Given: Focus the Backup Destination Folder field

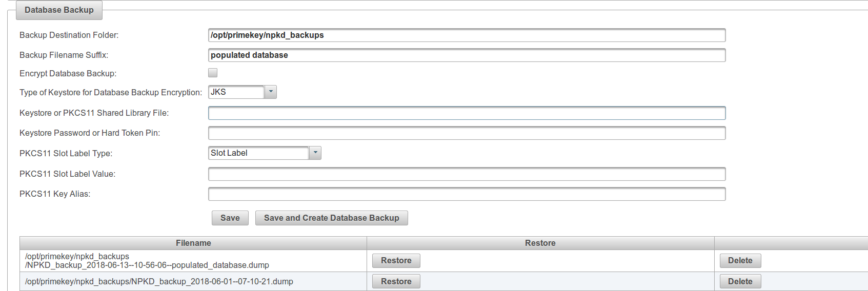Looking at the screenshot, I should 467,35.
